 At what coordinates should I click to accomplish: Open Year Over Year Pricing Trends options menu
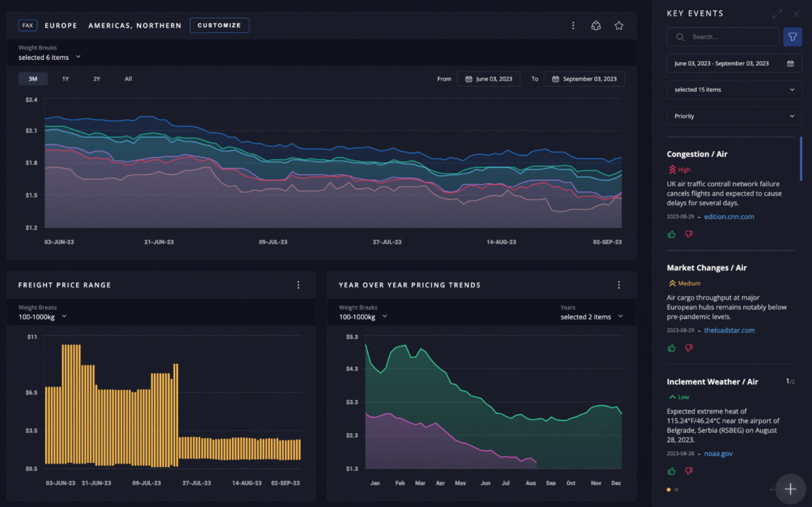tap(618, 285)
